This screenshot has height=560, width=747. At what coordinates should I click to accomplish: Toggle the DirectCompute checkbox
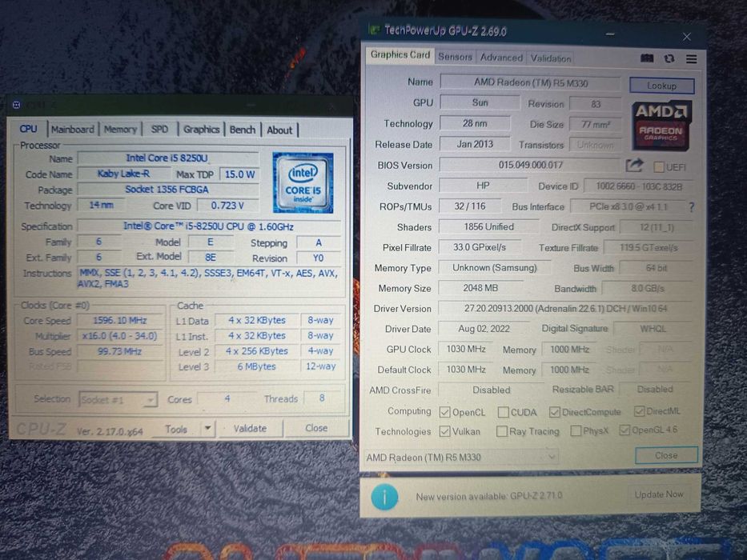point(554,412)
